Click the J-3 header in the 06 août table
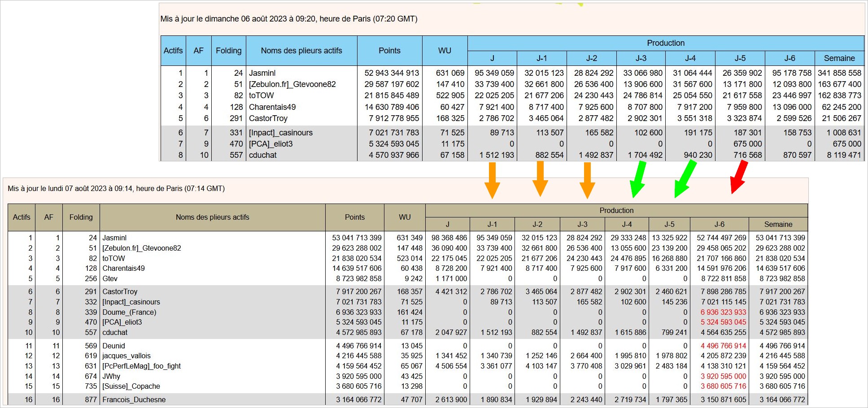 [641, 58]
